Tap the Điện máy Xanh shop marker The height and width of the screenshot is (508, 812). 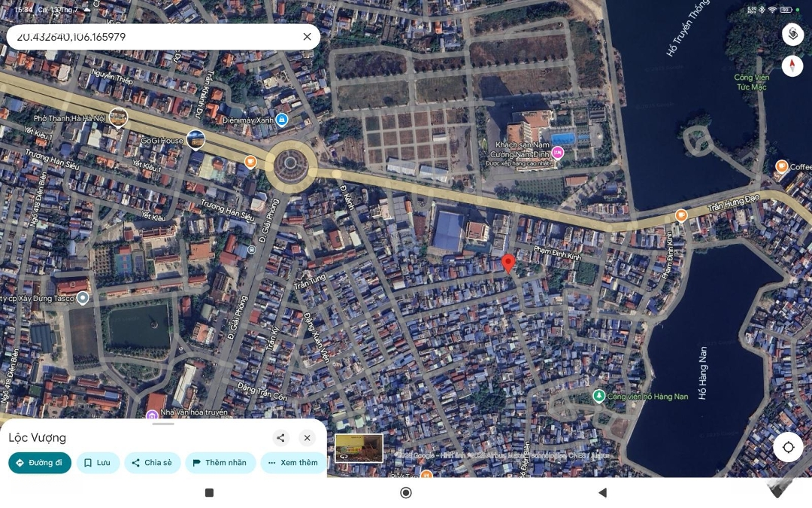pos(281,120)
